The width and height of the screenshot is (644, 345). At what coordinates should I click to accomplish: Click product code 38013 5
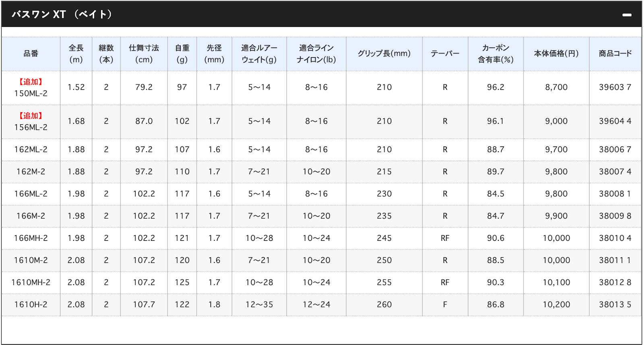[x=615, y=304]
